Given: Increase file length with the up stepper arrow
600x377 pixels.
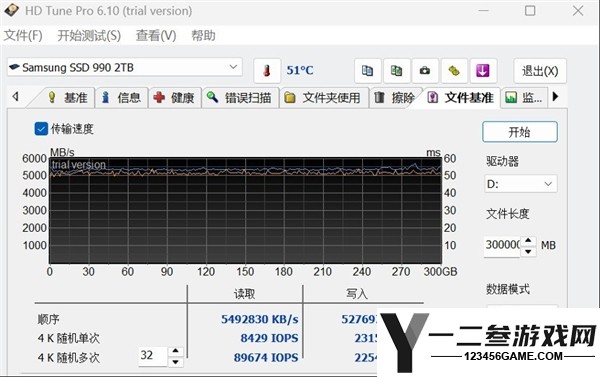Looking at the screenshot, I should (x=528, y=240).
